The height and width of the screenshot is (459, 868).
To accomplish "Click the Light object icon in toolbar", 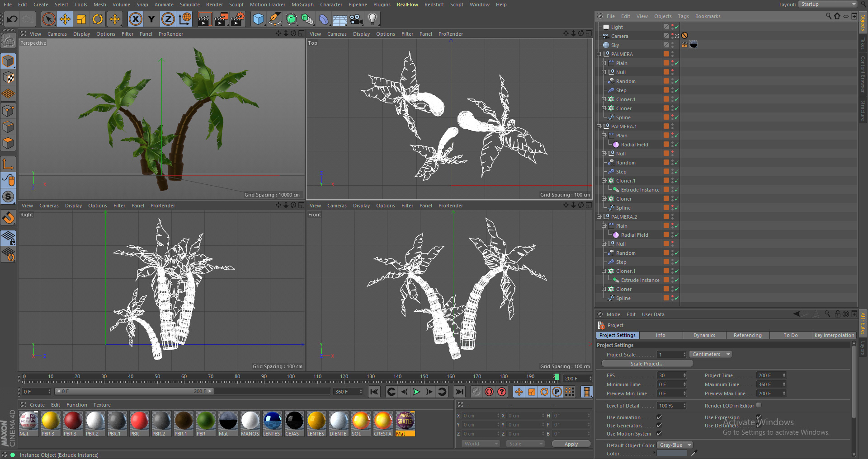I will 372,19.
